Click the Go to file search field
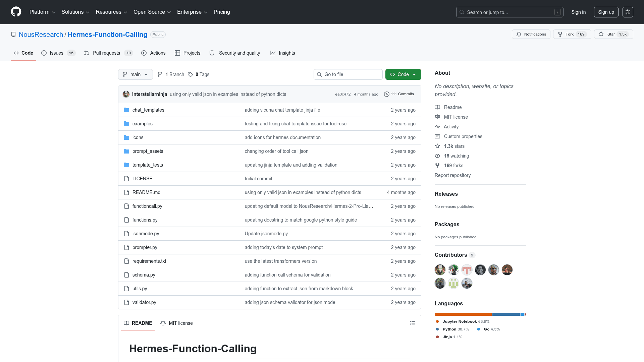This screenshot has height=362, width=644. [x=348, y=74]
